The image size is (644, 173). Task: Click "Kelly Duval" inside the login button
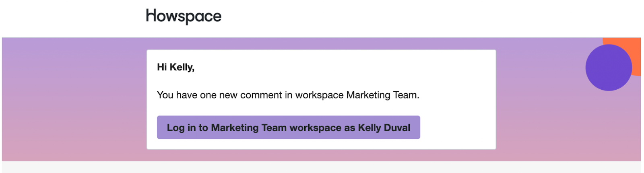384,128
